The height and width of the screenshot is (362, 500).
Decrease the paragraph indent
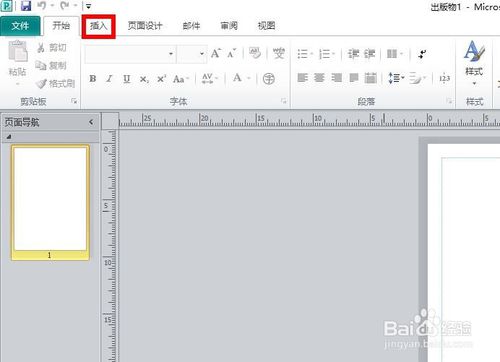[x=353, y=54]
